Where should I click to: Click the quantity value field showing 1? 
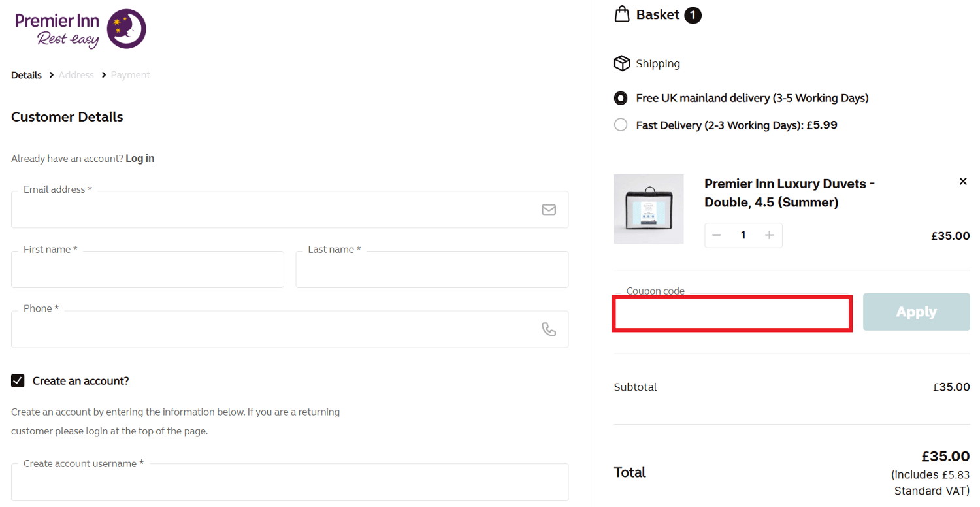pos(743,235)
